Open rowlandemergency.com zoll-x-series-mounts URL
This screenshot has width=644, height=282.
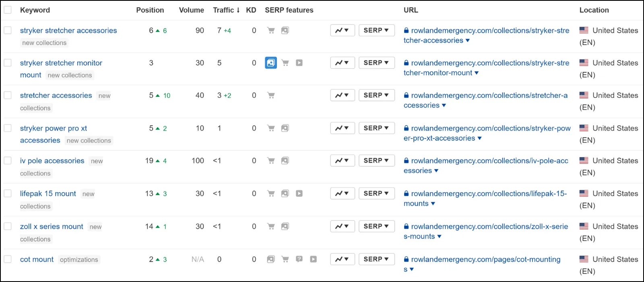click(x=486, y=231)
